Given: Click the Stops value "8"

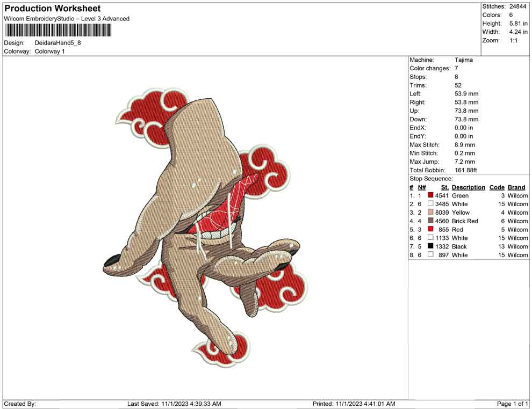Looking at the screenshot, I should coord(456,77).
